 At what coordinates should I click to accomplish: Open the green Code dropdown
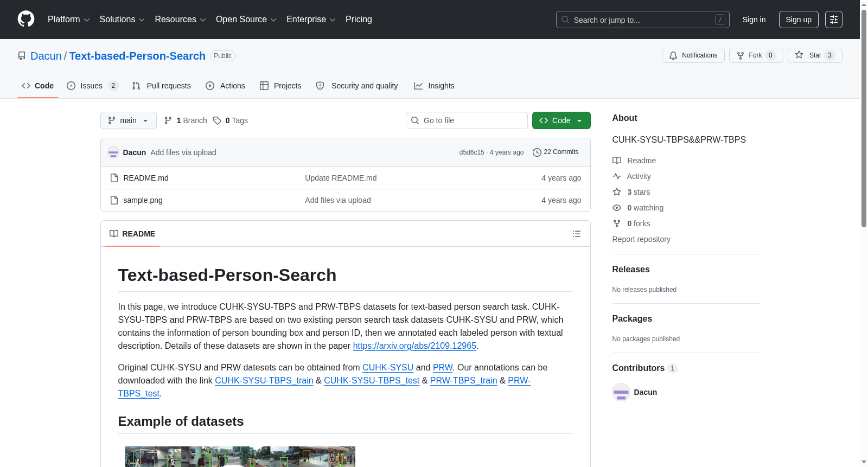[x=561, y=120]
